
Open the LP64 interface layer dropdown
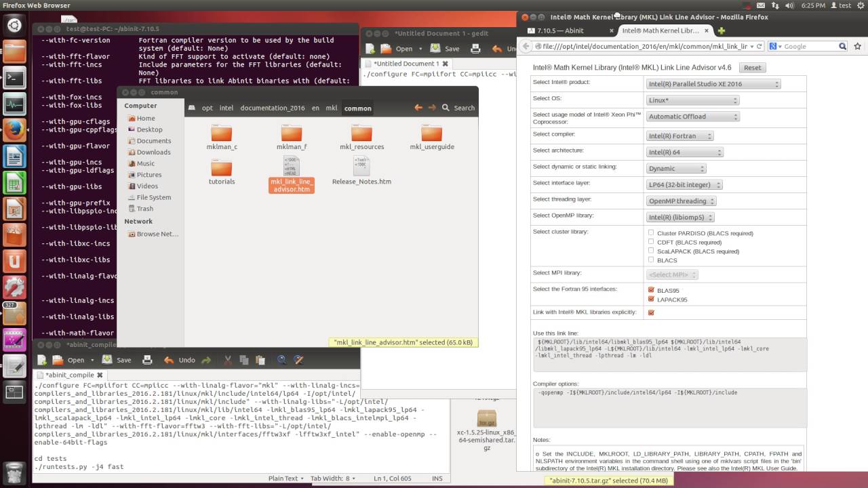click(684, 184)
